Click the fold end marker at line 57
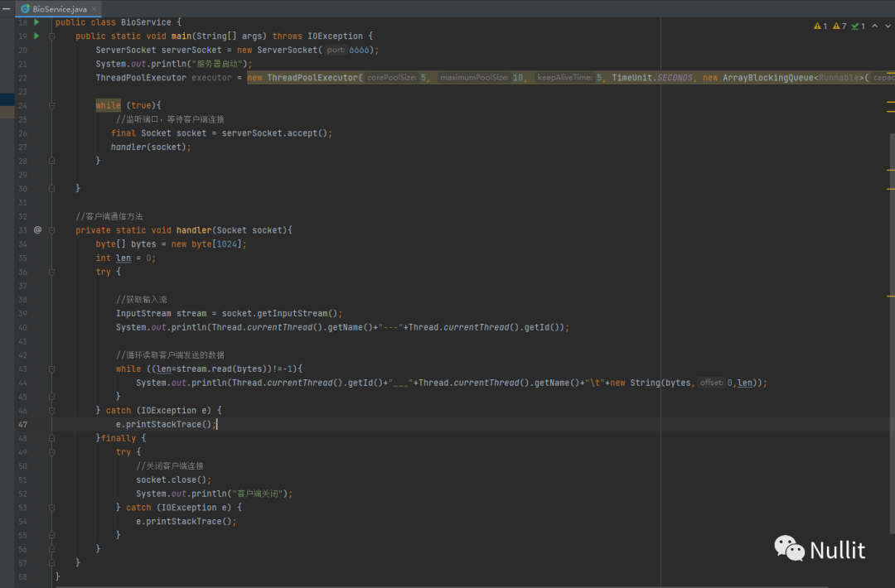This screenshot has width=895, height=588. click(52, 563)
